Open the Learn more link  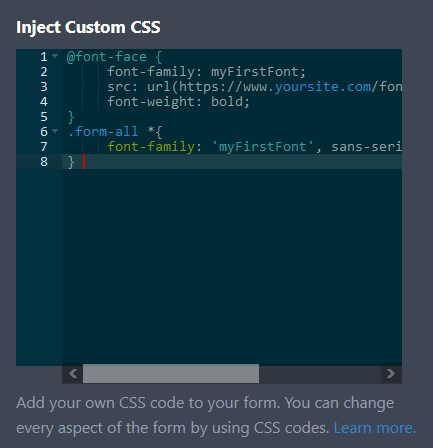(x=374, y=428)
